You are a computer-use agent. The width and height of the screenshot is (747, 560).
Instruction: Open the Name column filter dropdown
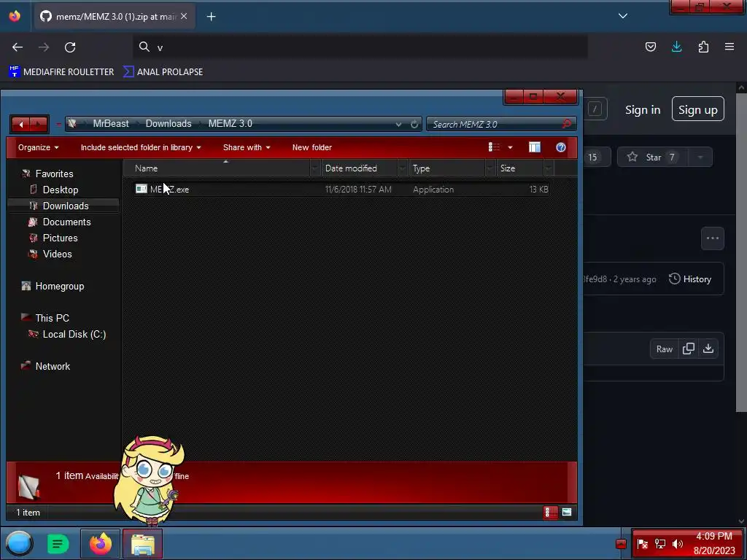(x=314, y=168)
